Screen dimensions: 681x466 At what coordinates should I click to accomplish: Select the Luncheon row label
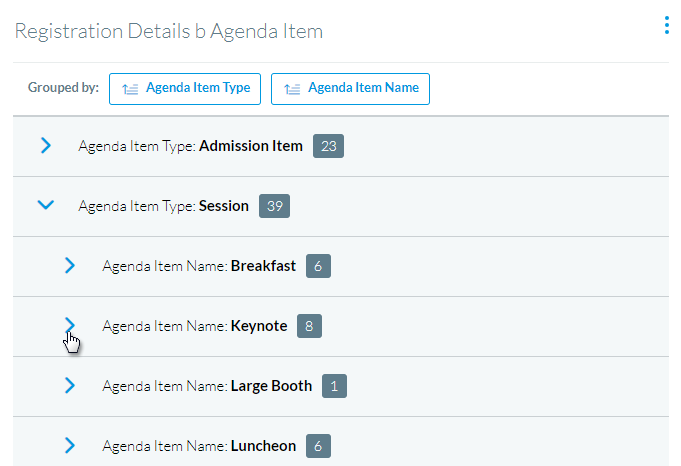coord(199,446)
